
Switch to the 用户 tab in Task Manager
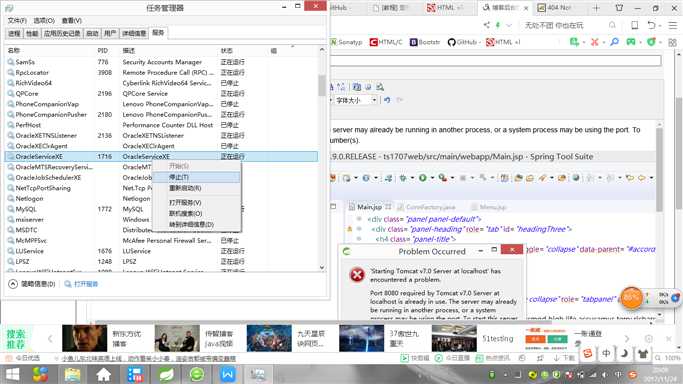pyautogui.click(x=110, y=34)
